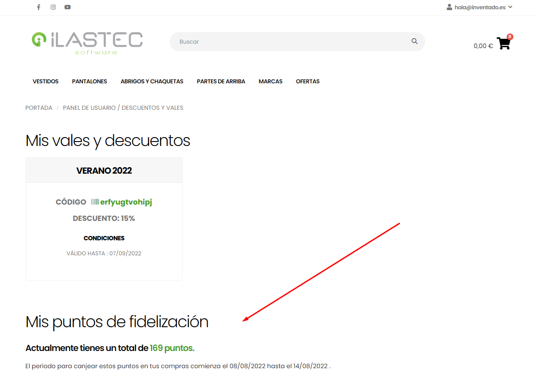Click the cart total 0,00 € amount

point(483,46)
